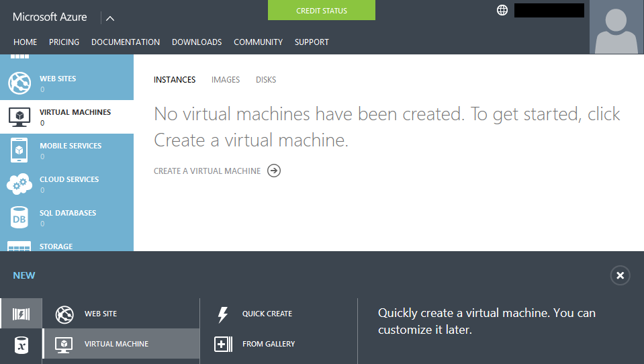Click the STORAGE label in sidebar
The image size is (644, 364).
pos(56,246)
